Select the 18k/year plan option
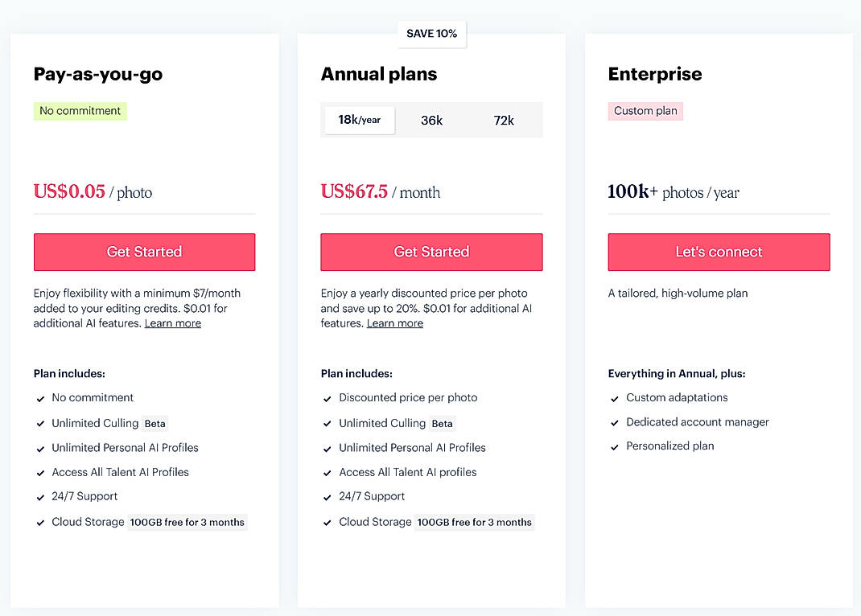The height and width of the screenshot is (616, 861). (359, 120)
